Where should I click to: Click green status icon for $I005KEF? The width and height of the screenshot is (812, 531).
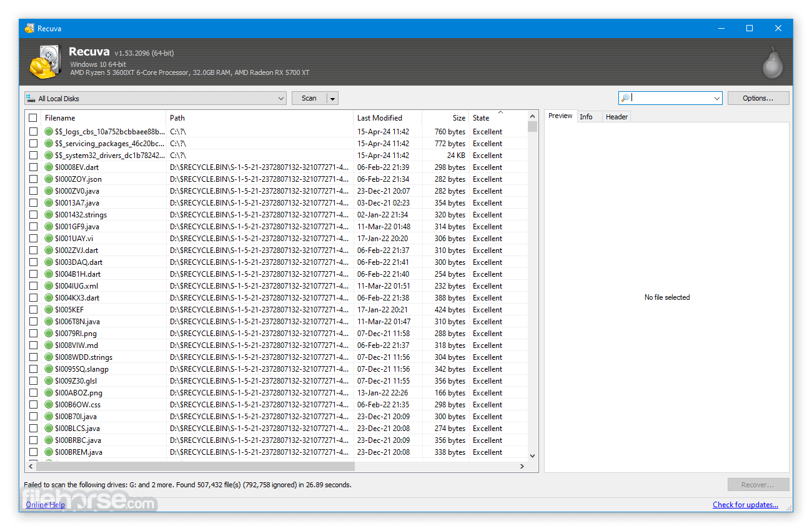point(49,310)
